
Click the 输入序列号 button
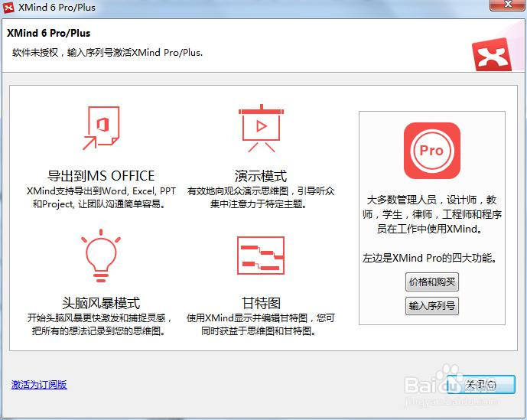(x=432, y=306)
